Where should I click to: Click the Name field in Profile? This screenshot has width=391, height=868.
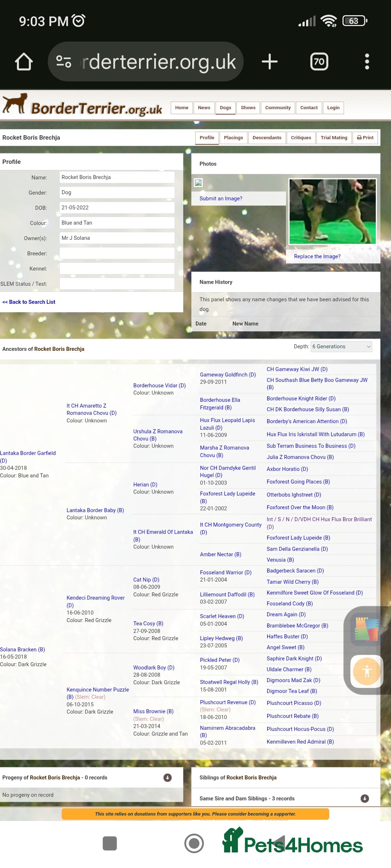117,177
